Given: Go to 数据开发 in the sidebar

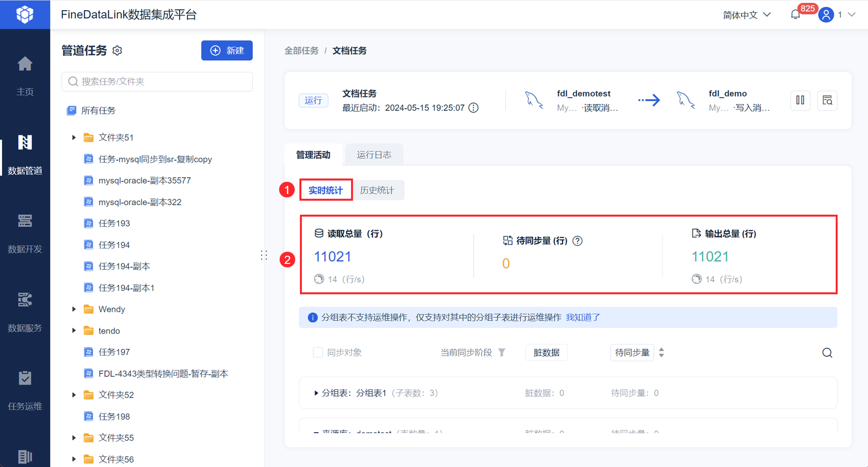Looking at the screenshot, I should tap(25, 233).
